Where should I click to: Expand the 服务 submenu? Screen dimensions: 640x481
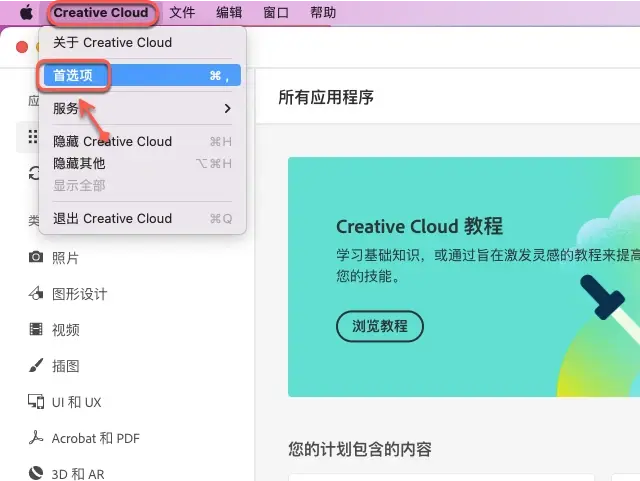pos(142,109)
